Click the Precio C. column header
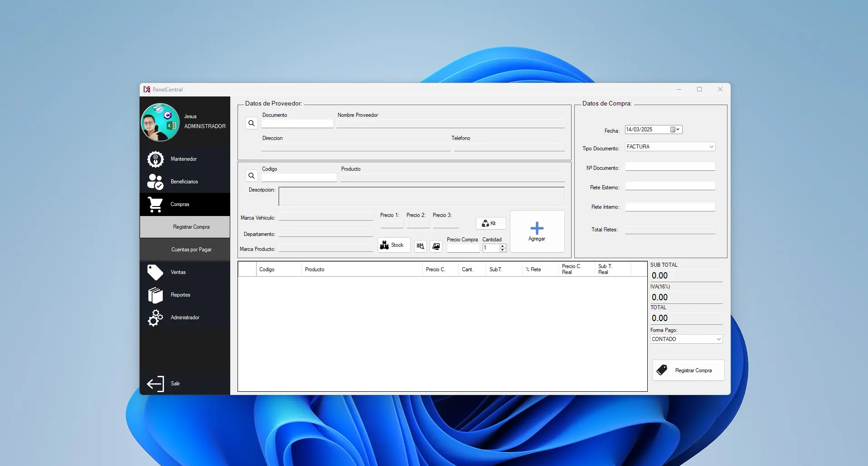The image size is (868, 466). 440,269
